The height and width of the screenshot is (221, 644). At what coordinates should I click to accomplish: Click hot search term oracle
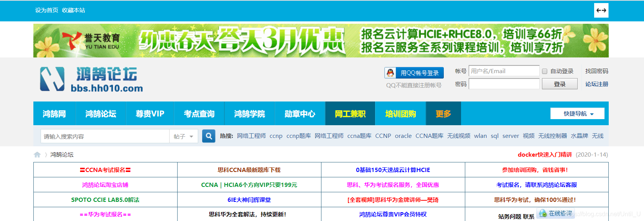[403, 136]
